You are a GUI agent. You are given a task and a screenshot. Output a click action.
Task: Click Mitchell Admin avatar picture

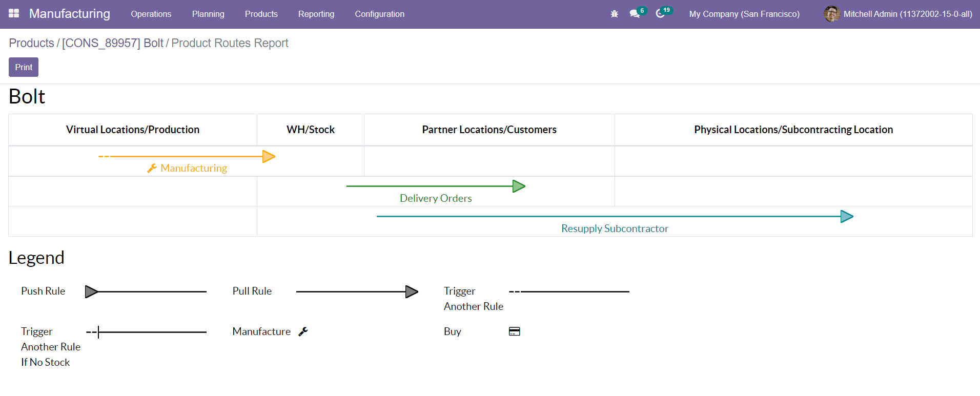[x=831, y=14]
